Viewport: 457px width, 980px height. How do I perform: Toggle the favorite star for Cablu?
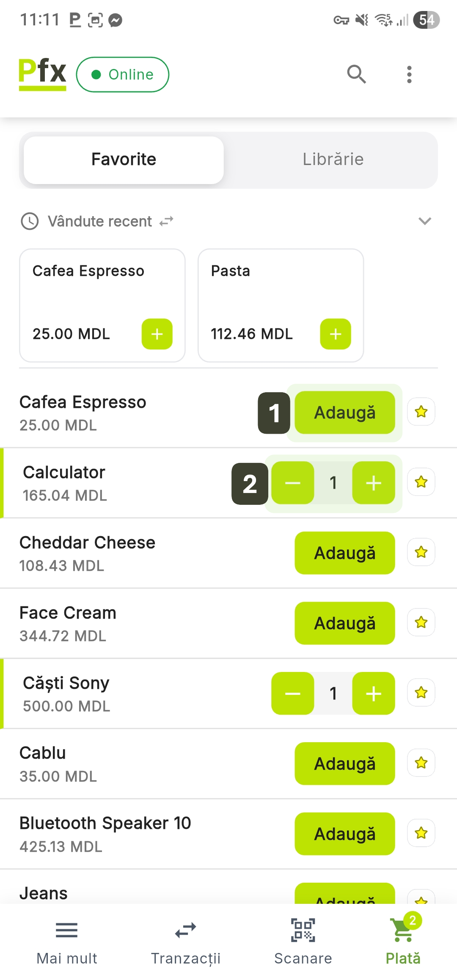pyautogui.click(x=421, y=763)
